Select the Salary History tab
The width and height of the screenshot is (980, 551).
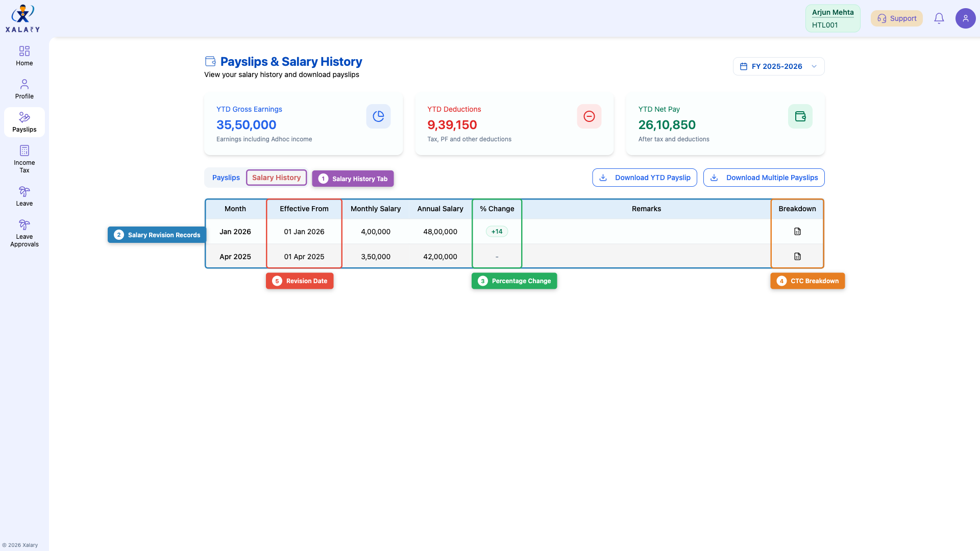[x=276, y=178]
